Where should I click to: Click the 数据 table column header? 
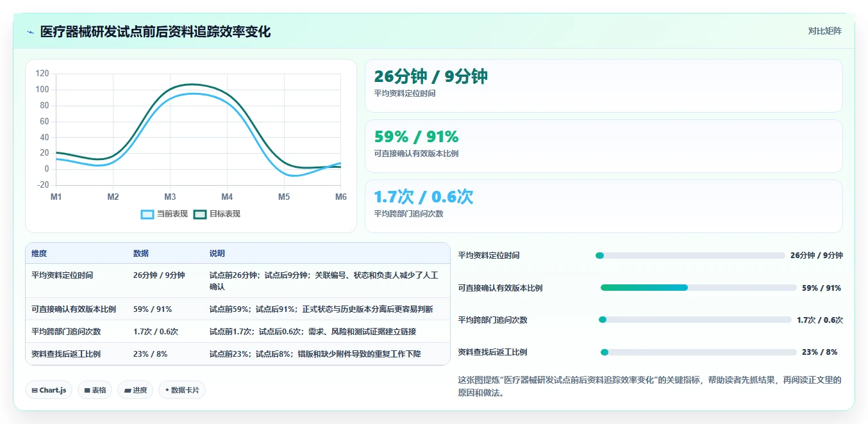pos(141,254)
